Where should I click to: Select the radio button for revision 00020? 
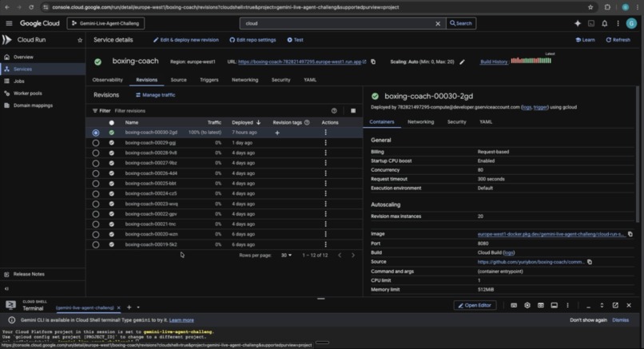tap(96, 235)
